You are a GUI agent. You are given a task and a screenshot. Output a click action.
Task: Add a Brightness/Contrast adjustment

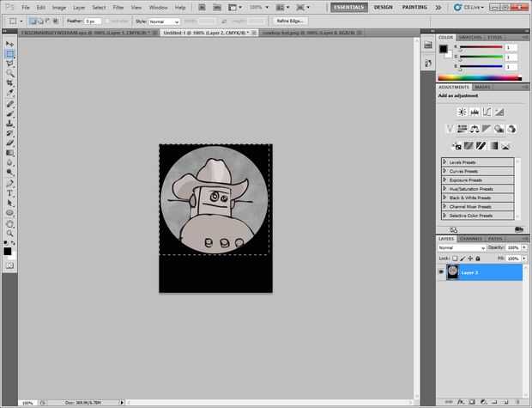[x=462, y=112]
